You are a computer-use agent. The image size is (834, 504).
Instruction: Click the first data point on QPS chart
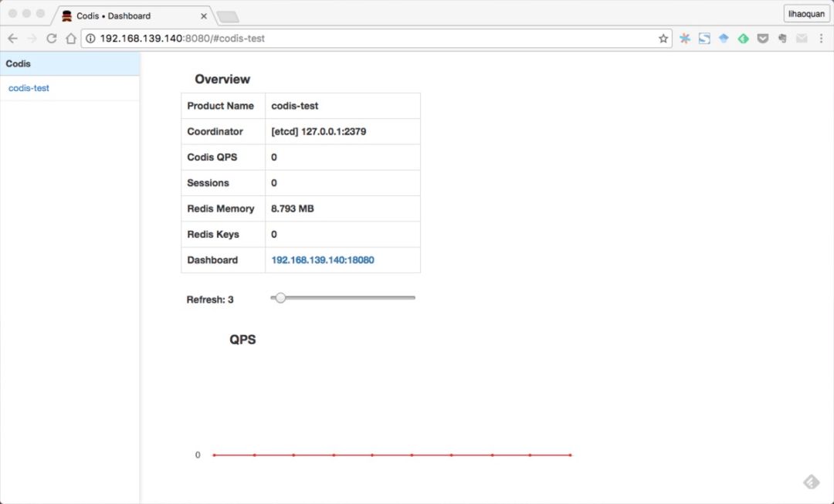[x=214, y=455]
